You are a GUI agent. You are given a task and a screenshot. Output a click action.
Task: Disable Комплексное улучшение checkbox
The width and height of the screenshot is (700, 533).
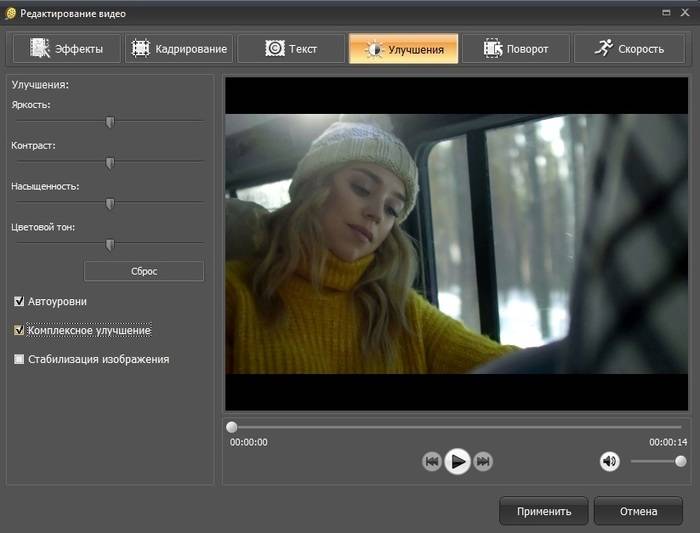click(x=19, y=329)
